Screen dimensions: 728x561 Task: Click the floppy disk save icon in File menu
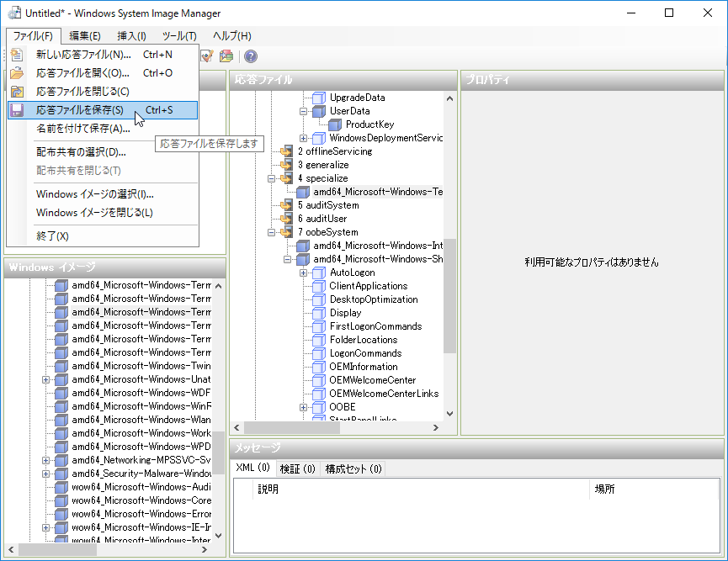(x=17, y=110)
